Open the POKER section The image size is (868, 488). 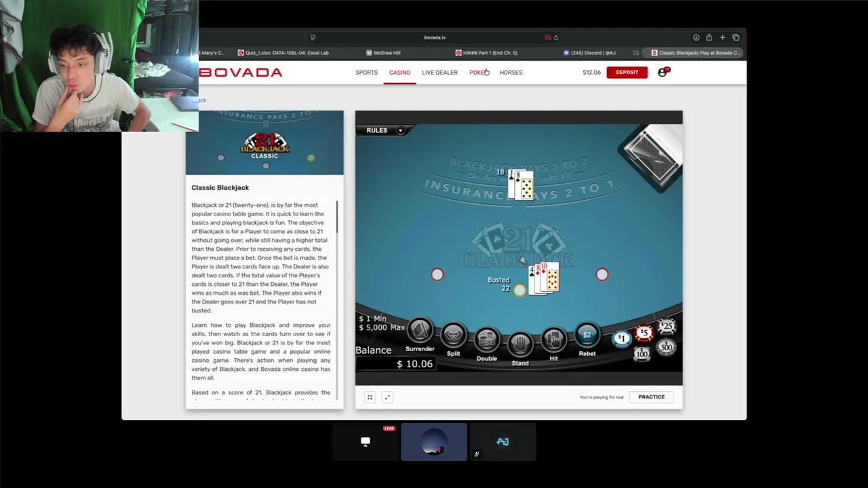479,73
